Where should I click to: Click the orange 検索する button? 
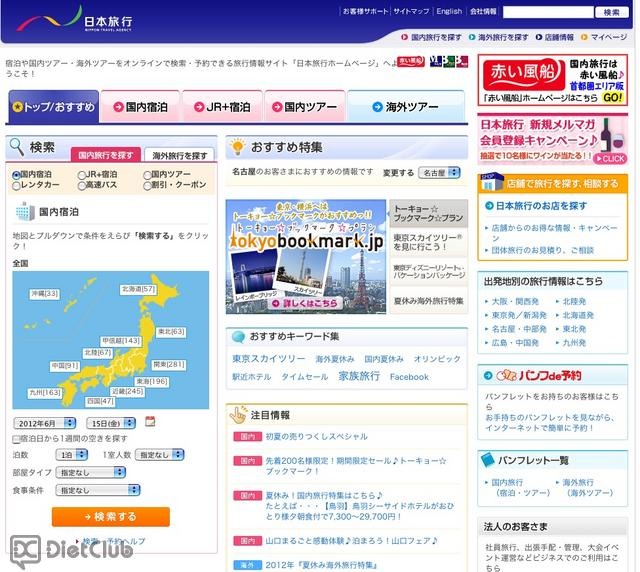click(111, 516)
